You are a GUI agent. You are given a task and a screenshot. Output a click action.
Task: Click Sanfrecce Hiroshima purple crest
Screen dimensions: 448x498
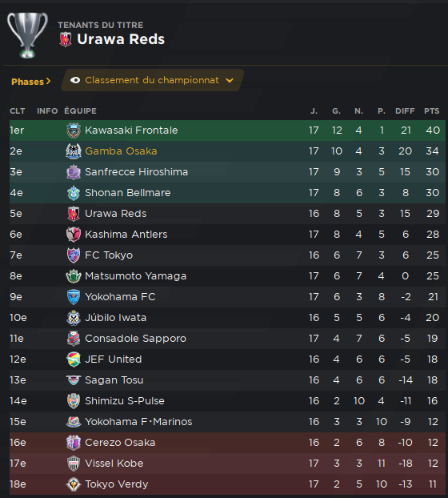tap(74, 172)
